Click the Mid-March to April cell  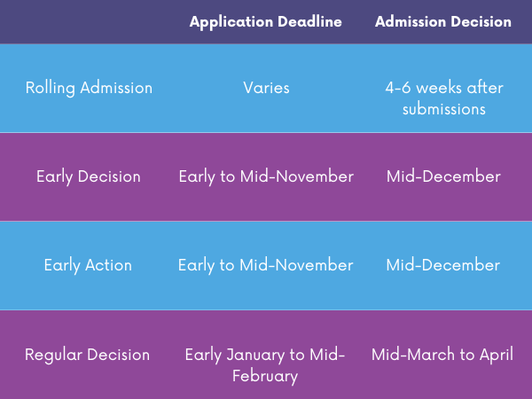[x=442, y=355]
